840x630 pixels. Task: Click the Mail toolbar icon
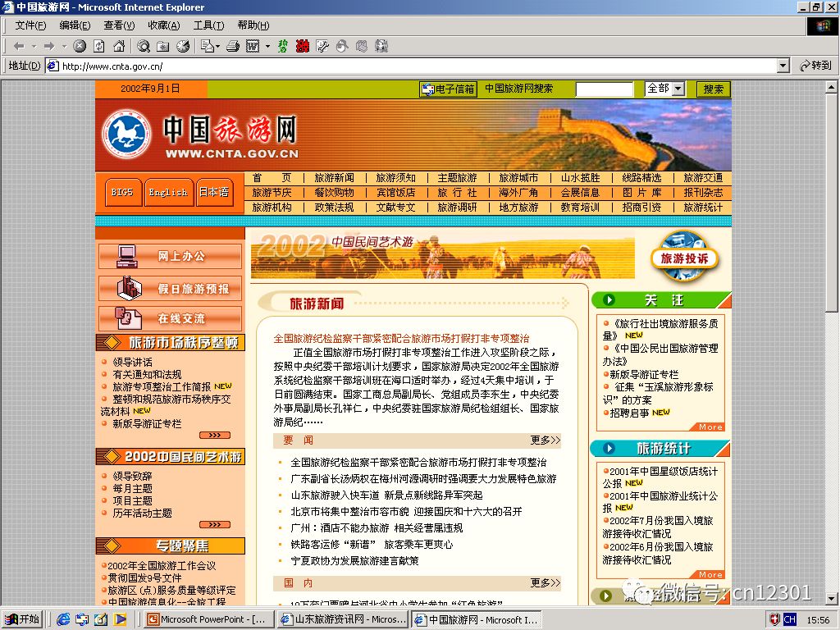tap(207, 47)
